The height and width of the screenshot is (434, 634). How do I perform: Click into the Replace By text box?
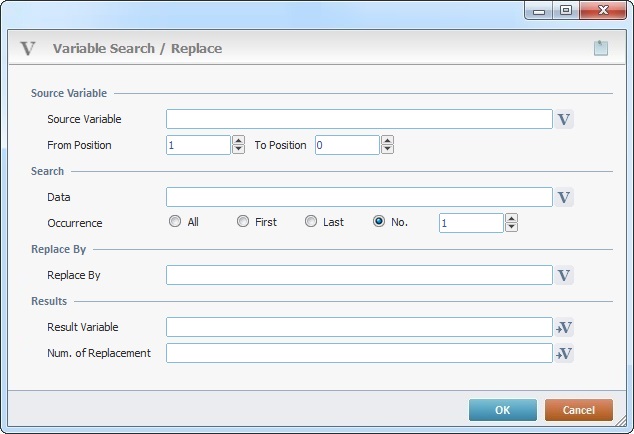(x=359, y=275)
